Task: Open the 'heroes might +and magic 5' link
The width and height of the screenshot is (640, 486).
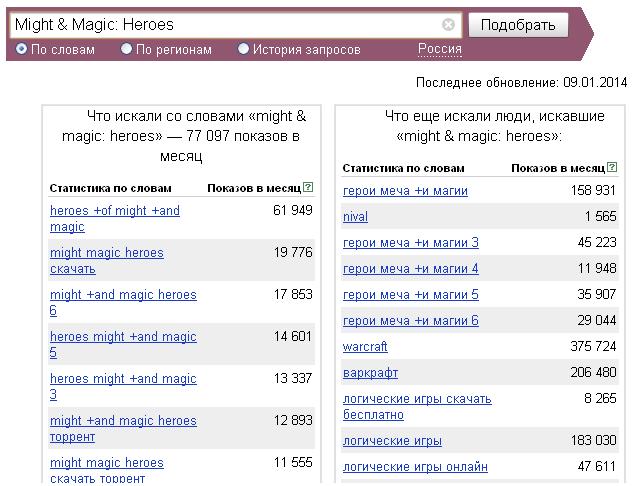Action: pos(123,345)
